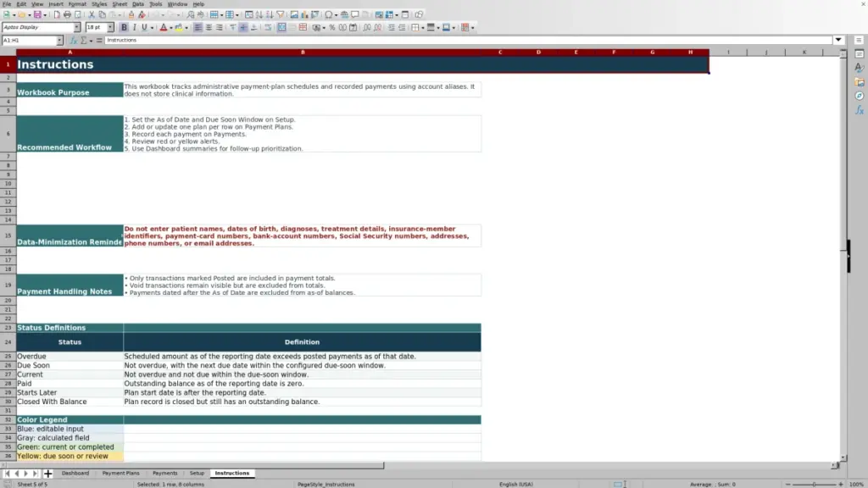The image size is (868, 488).
Task: Toggle Align Top vertical alignment
Action: tap(233, 27)
